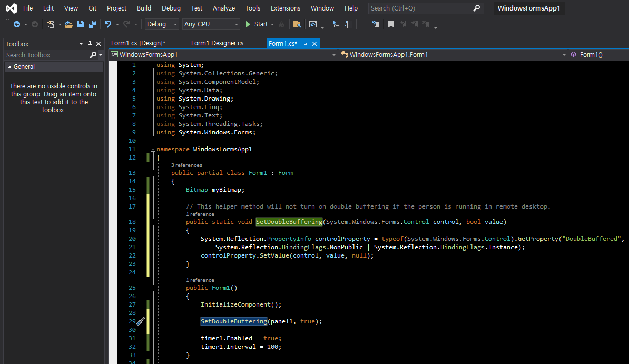The height and width of the screenshot is (364, 629).
Task: Click the Save All toolbar icon
Action: 92,24
